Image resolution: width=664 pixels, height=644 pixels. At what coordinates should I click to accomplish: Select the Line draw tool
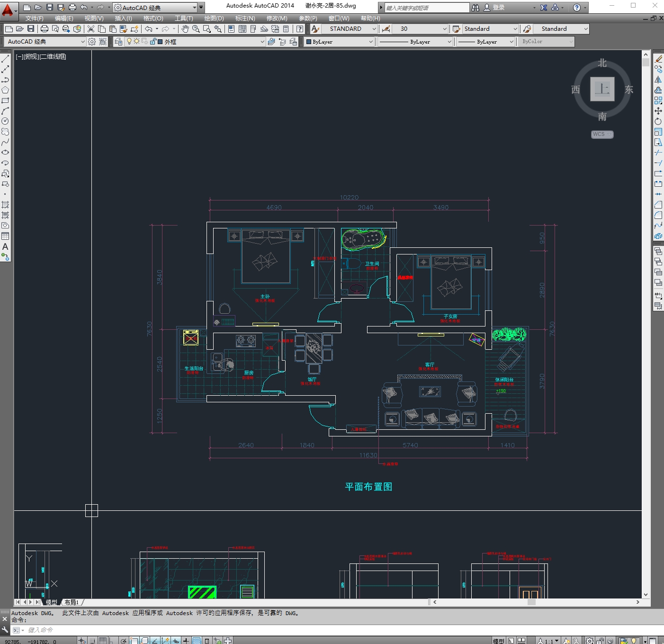pyautogui.click(x=5, y=59)
